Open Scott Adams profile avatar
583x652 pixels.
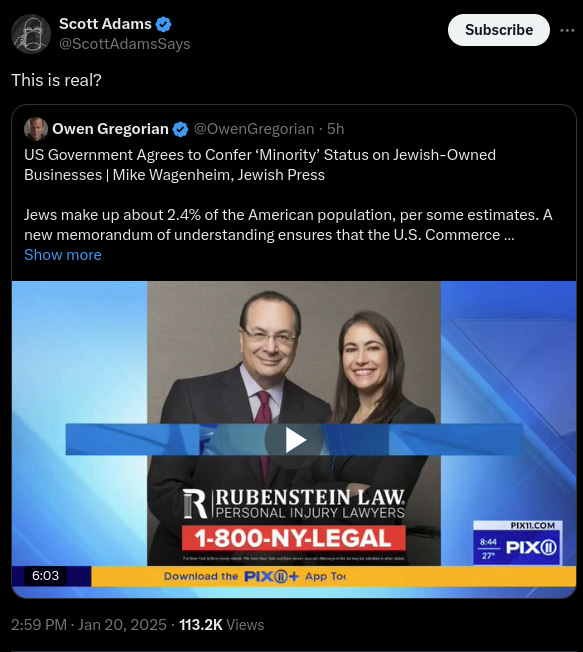[31, 34]
